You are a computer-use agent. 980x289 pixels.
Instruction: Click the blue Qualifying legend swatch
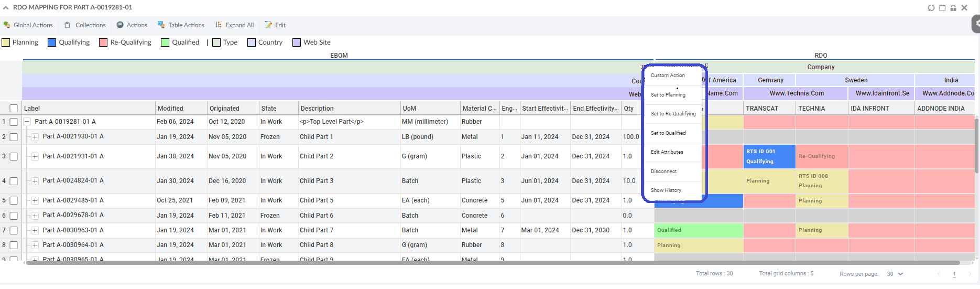pos(52,42)
